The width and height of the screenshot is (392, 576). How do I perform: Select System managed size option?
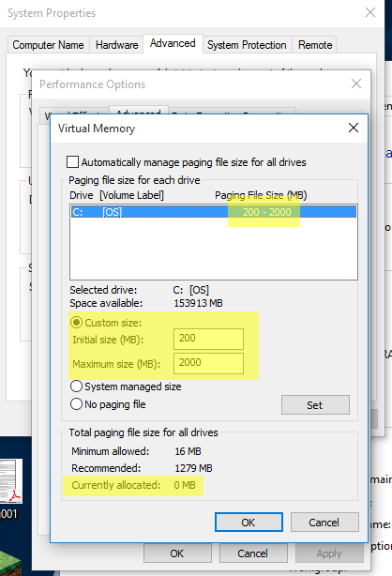[76, 387]
